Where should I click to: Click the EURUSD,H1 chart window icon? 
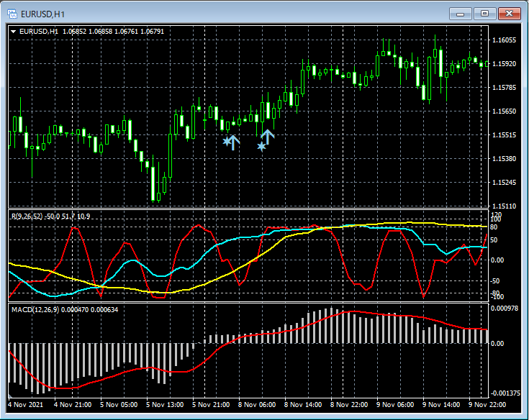pyautogui.click(x=12, y=14)
